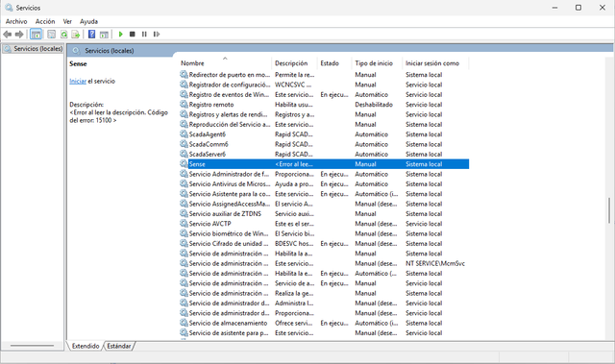Refresh the services list using toolbar icon
Image resolution: width=615 pixels, height=364 pixels.
[63, 35]
